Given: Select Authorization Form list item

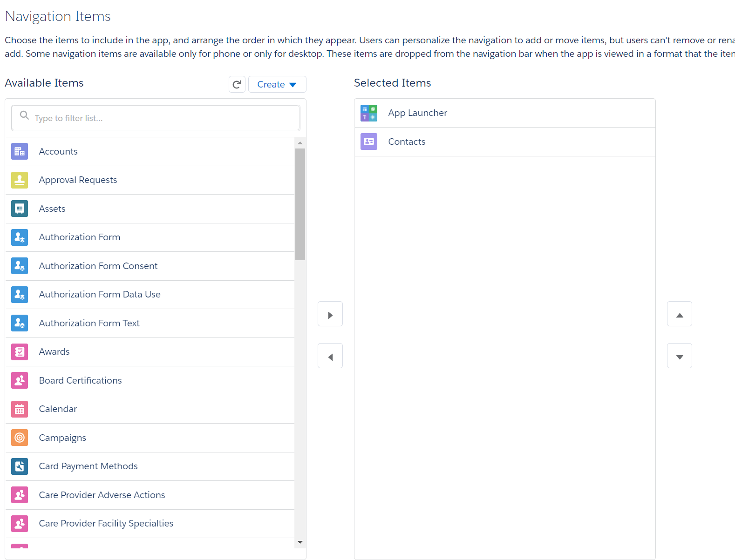Looking at the screenshot, I should point(150,237).
